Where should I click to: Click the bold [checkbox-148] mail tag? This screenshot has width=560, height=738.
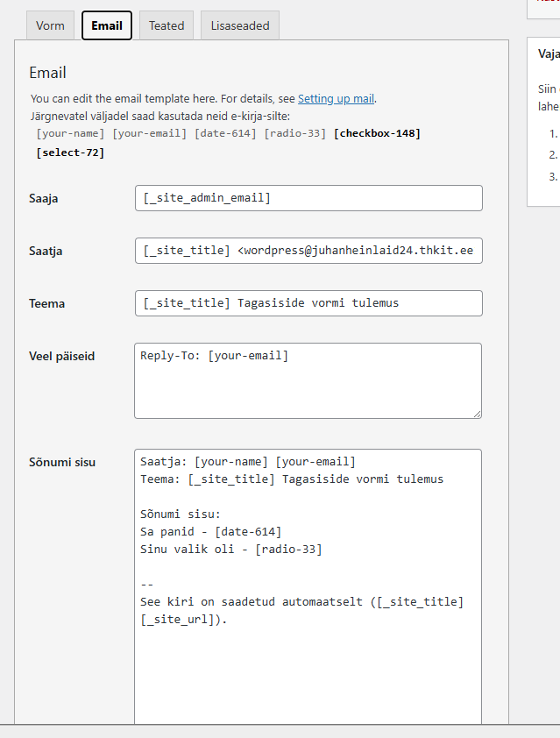tap(377, 133)
